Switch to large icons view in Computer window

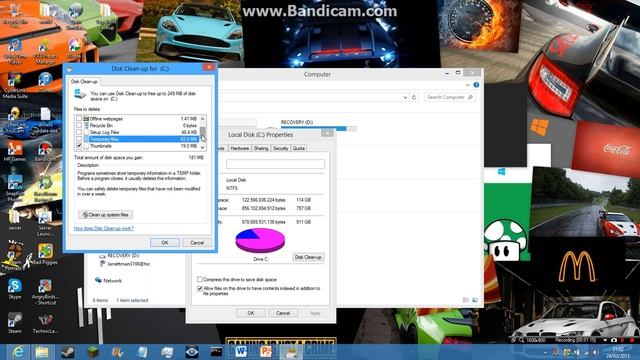tap(475, 300)
